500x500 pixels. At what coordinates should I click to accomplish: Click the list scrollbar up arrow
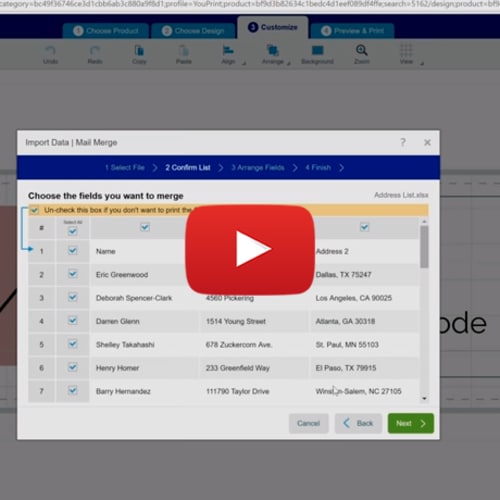(x=424, y=222)
